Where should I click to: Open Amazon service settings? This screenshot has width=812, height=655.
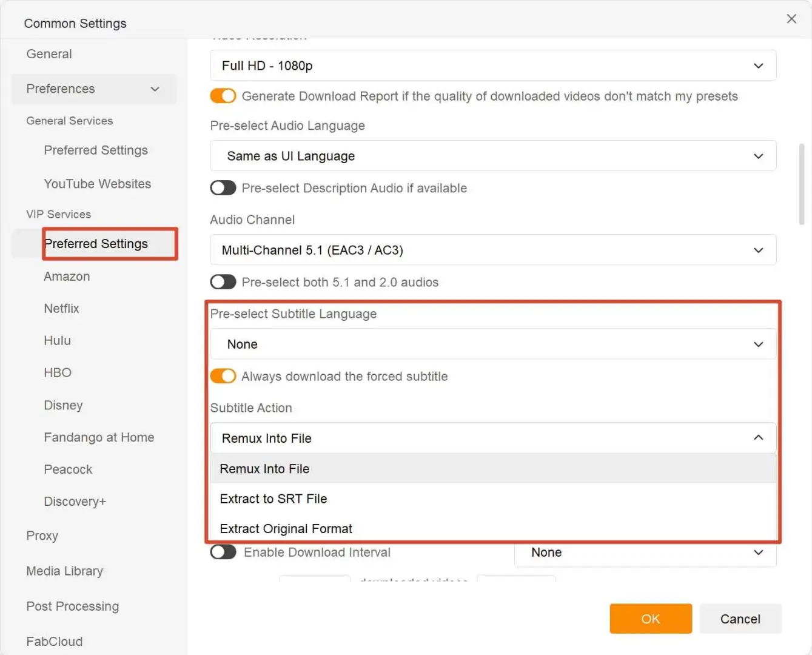tap(67, 277)
